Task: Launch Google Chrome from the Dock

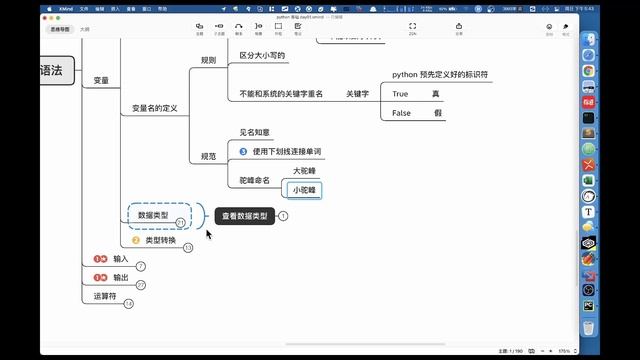Action: [588, 71]
